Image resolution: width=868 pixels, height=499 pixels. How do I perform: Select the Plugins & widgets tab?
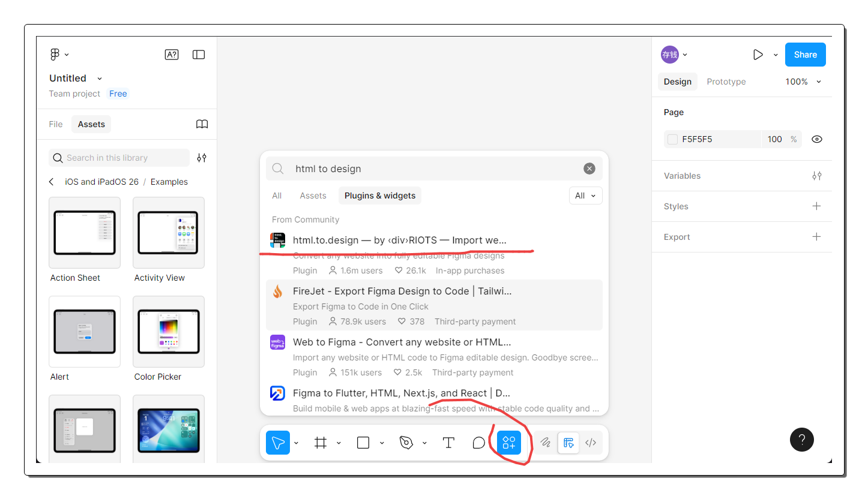tap(380, 196)
